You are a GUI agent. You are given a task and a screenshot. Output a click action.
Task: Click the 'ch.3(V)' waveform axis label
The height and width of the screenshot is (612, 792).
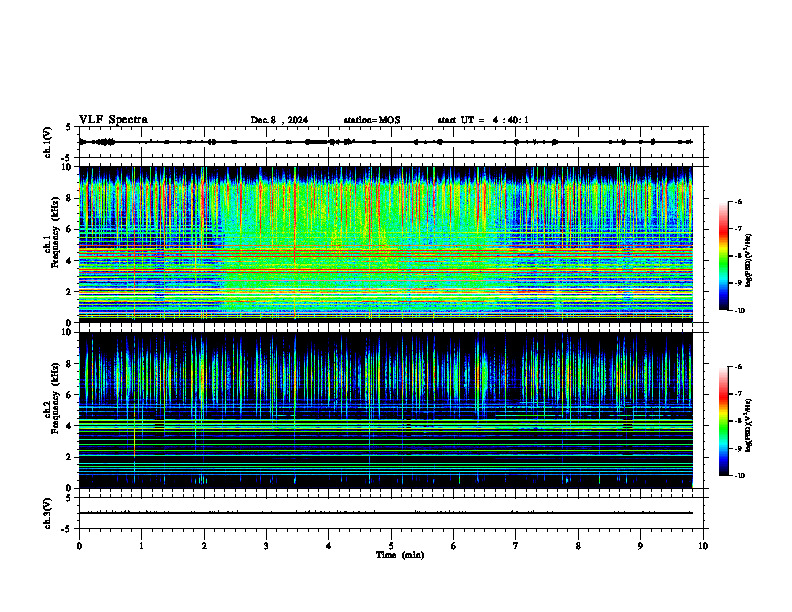(x=48, y=513)
